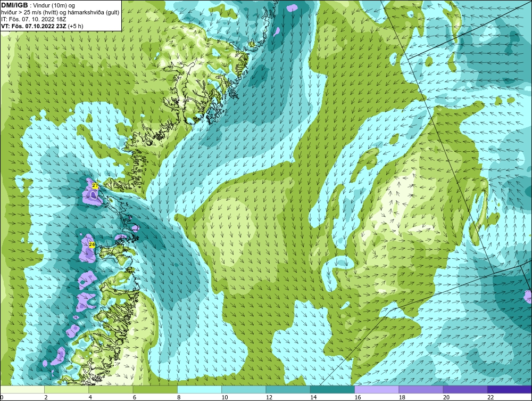Viewport: 532px width, 401px height.
Task: Select the teal 12–14 m/s scale swatch
Action: pyautogui.click(x=288, y=389)
